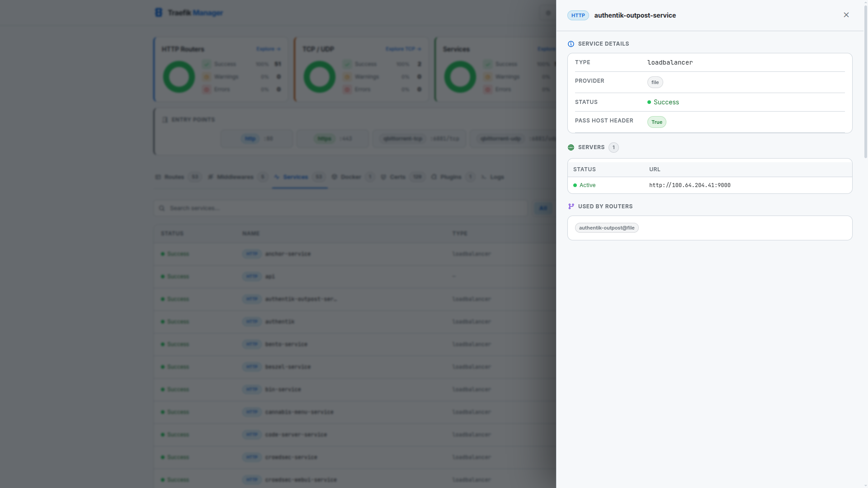Click the HTTP badge beside authentik-outpost-service title
Image resolution: width=868 pixels, height=488 pixels.
point(577,15)
